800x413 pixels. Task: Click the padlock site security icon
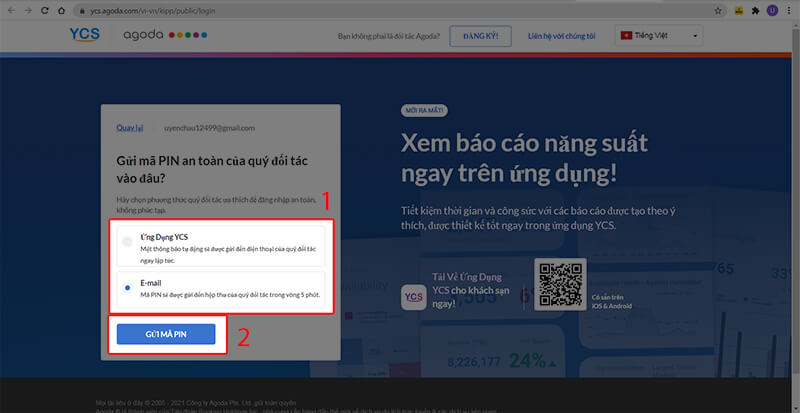click(78, 9)
